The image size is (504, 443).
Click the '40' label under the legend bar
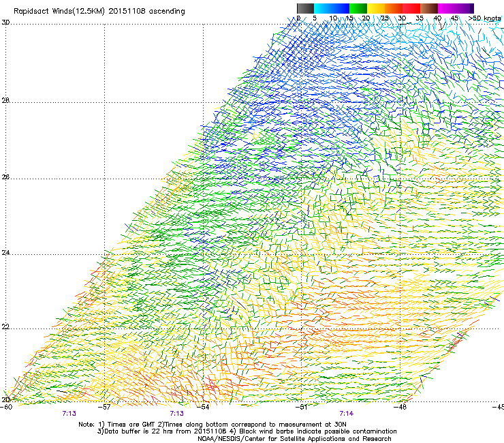437,18
